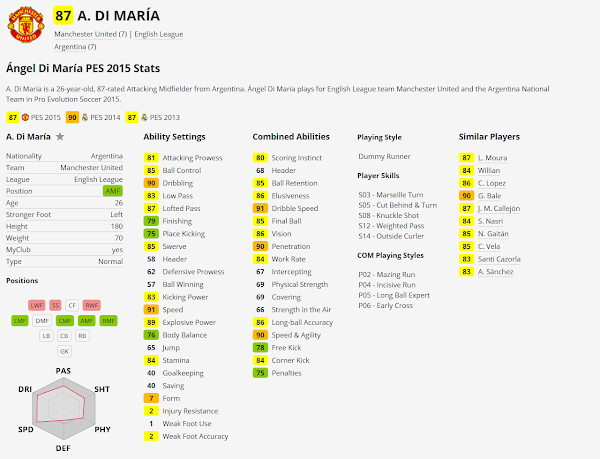Select the green RMF position badge
The height and width of the screenshot is (459, 600).
tap(108, 320)
